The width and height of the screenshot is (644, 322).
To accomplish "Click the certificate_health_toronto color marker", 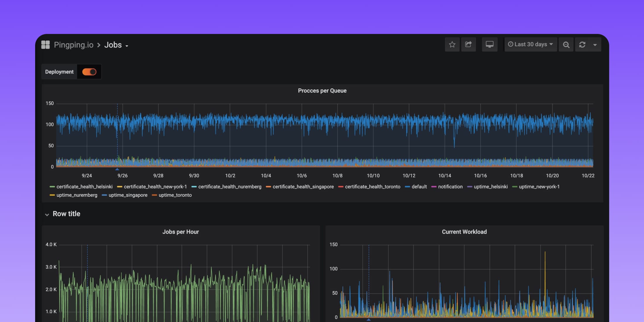I will [x=340, y=186].
